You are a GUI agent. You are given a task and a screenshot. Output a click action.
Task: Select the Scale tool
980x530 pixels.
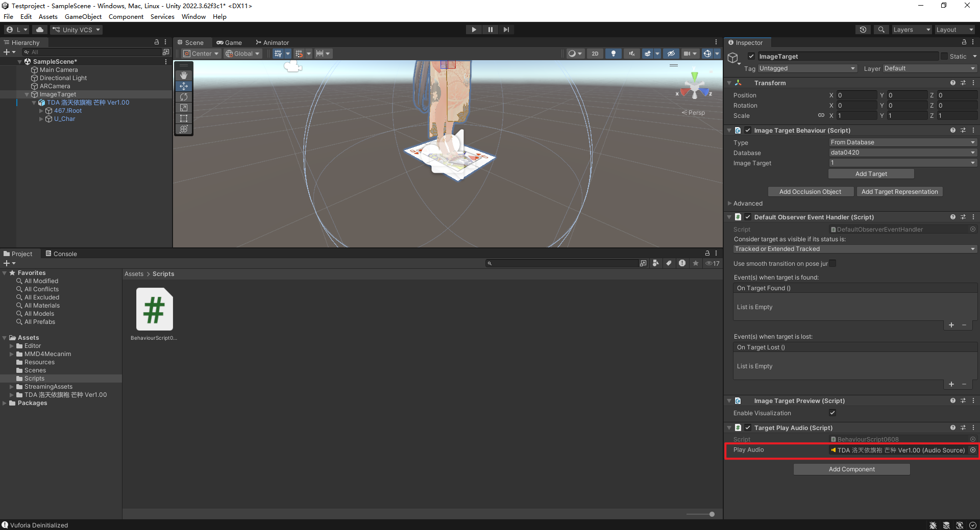point(184,108)
